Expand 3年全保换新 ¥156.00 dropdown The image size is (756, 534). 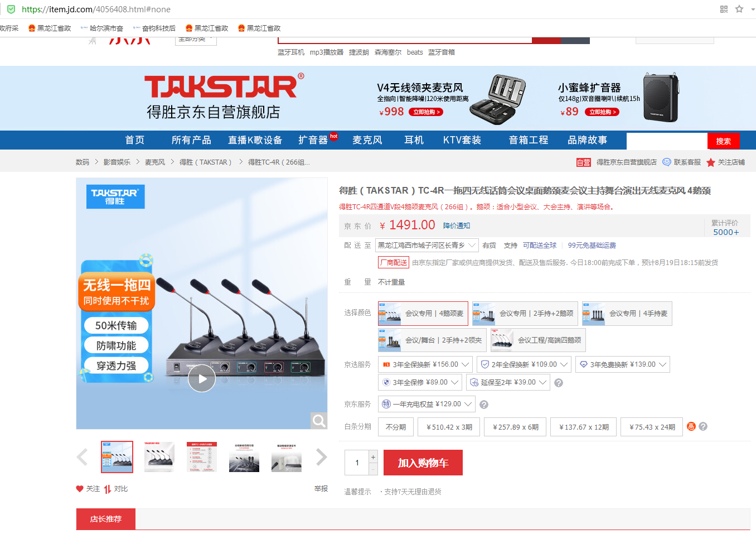tap(425, 364)
